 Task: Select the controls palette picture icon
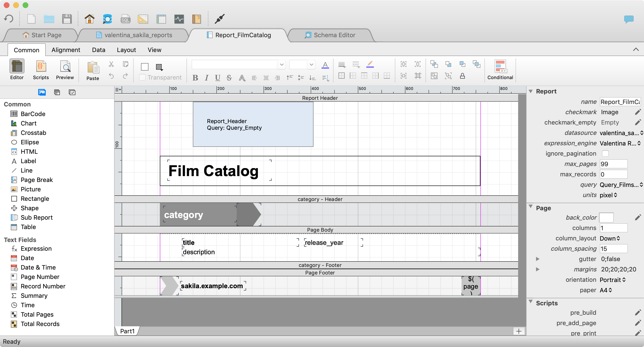42,92
